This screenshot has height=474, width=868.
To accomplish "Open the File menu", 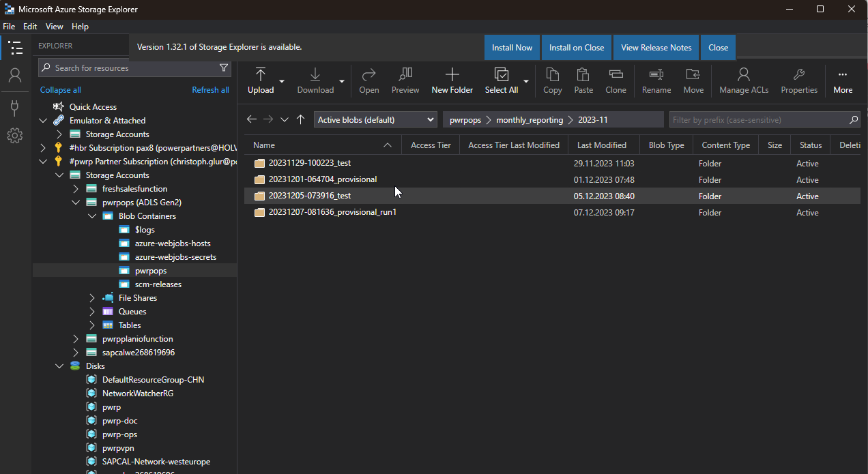I will click(9, 27).
